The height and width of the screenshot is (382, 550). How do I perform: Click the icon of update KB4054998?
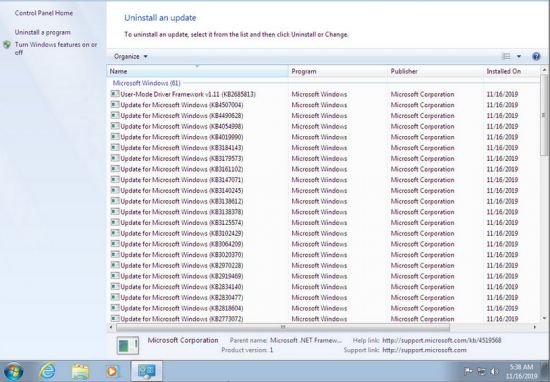[115, 126]
